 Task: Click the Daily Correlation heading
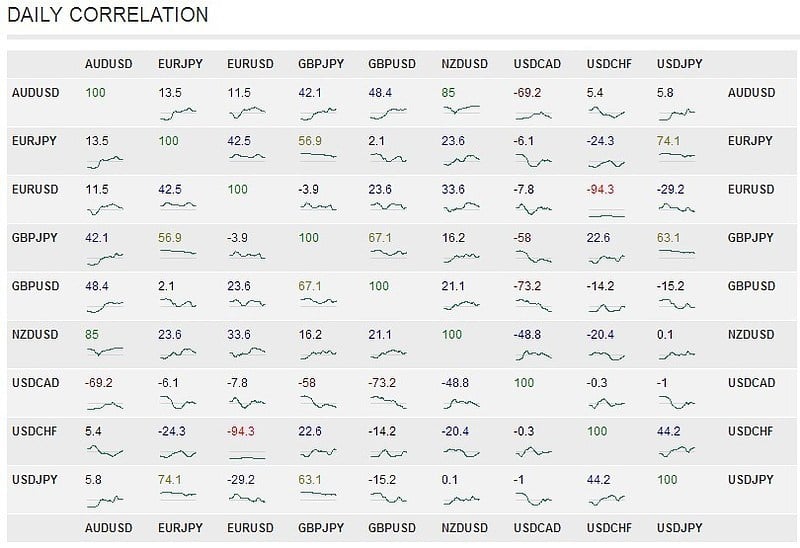point(108,15)
